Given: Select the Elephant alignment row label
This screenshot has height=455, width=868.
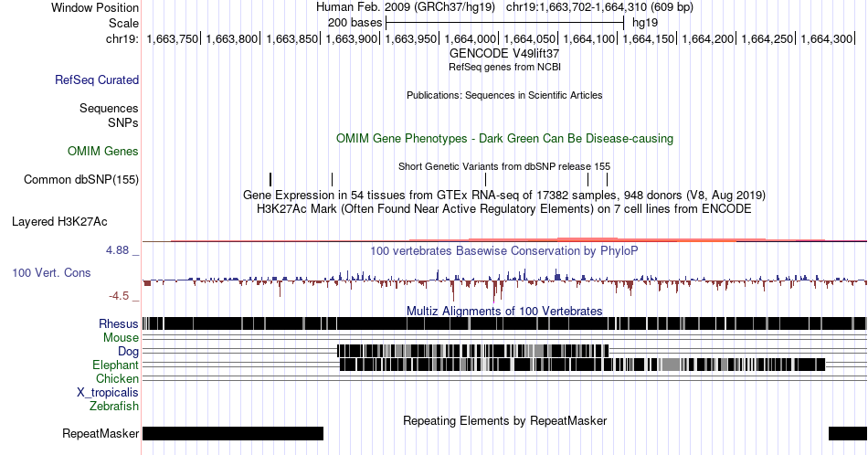Looking at the screenshot, I should click(115, 365).
